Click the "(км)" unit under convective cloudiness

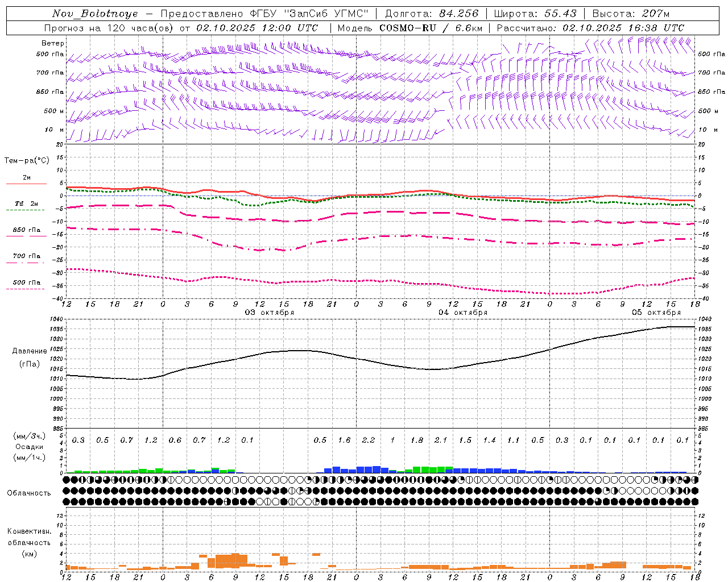click(30, 554)
